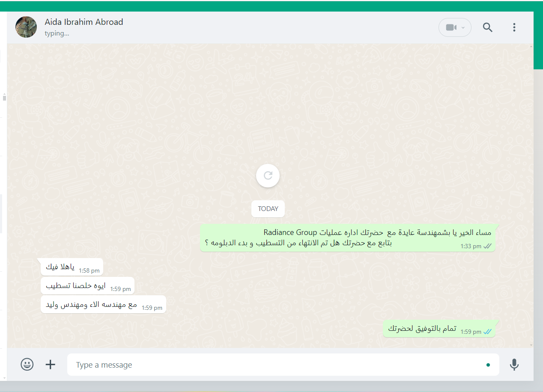Image resolution: width=543 pixels, height=392 pixels.
Task: Click the read receipt ticks at 1:59 pm
Action: (x=487, y=332)
